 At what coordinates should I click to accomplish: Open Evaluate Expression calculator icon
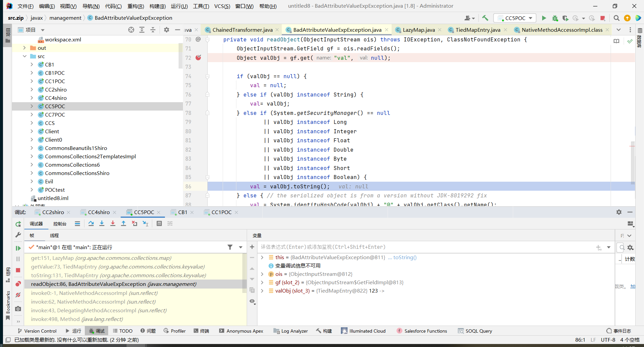tap(159, 223)
